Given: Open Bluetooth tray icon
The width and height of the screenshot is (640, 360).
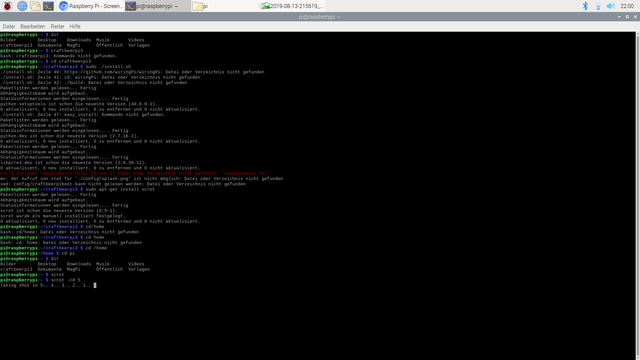Looking at the screenshot, I should 585,6.
